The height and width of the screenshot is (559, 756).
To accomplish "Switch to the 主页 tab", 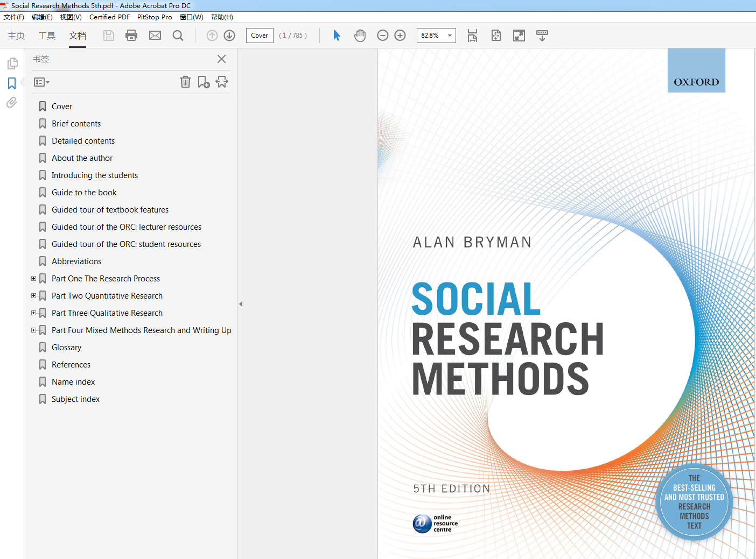I will coord(16,36).
